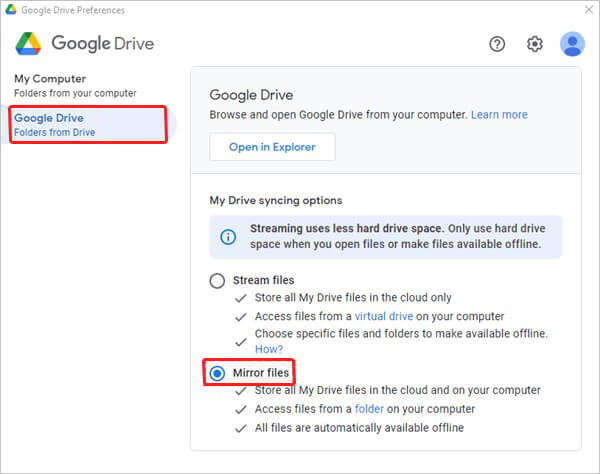
Task: Open the Help question mark icon
Action: [497, 44]
